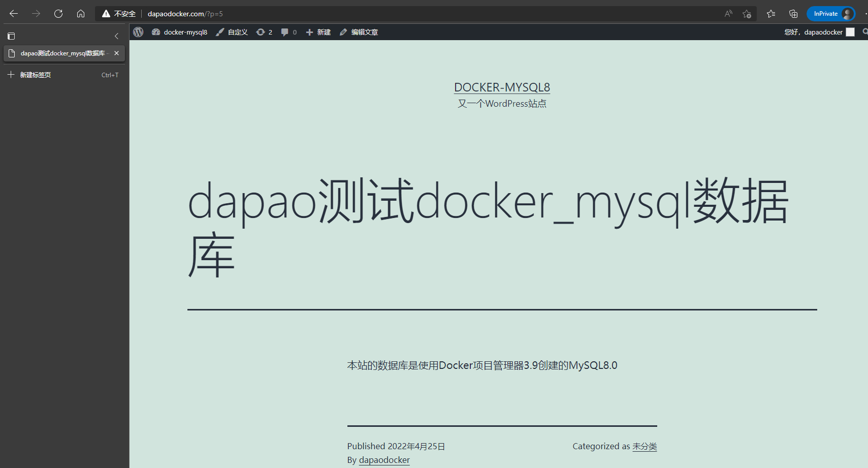This screenshot has height=468, width=868.
Task: Click the user avatar in admin bar
Action: coord(850,32)
